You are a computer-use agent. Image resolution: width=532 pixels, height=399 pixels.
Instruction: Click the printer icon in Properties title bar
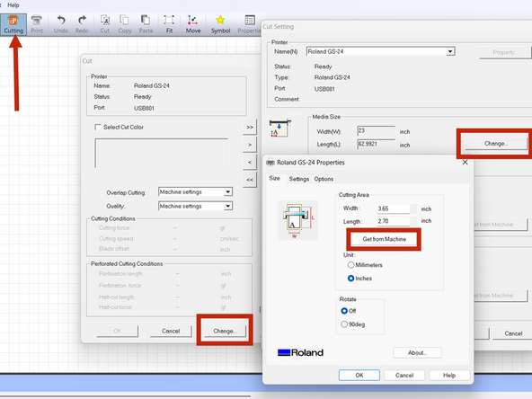tap(270, 163)
